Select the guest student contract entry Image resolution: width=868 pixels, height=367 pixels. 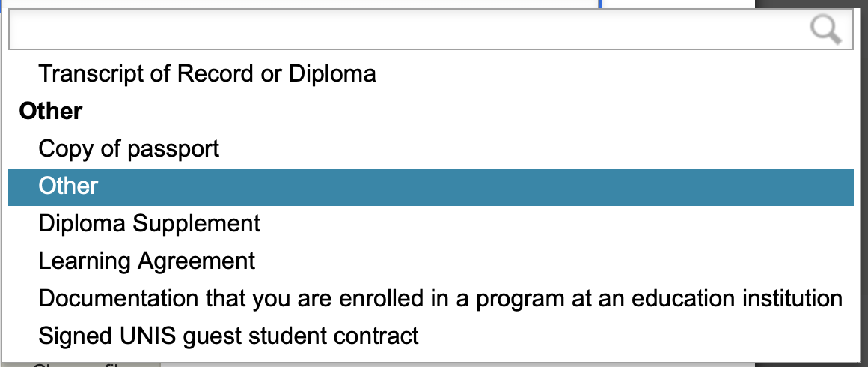(x=431, y=336)
